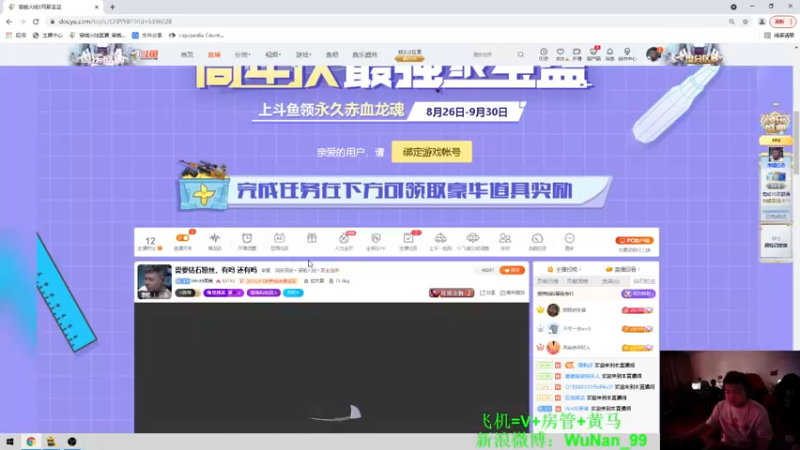Screen dimensions: 800x450
Task: Reload the page with browser refresh icon
Action: point(36,21)
